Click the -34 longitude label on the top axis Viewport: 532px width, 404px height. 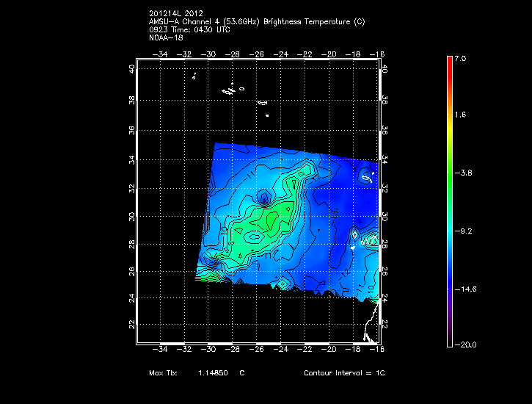(x=161, y=54)
